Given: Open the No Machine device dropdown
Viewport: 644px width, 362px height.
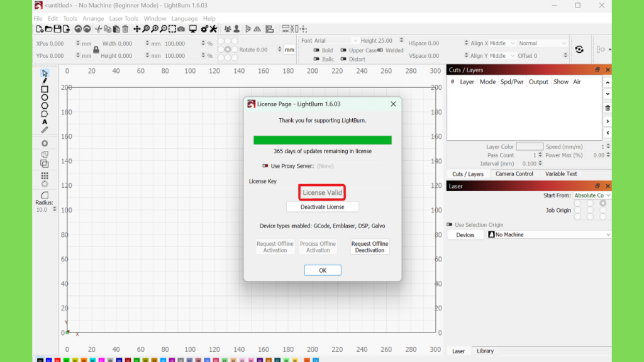Looking at the screenshot, I should [548, 235].
